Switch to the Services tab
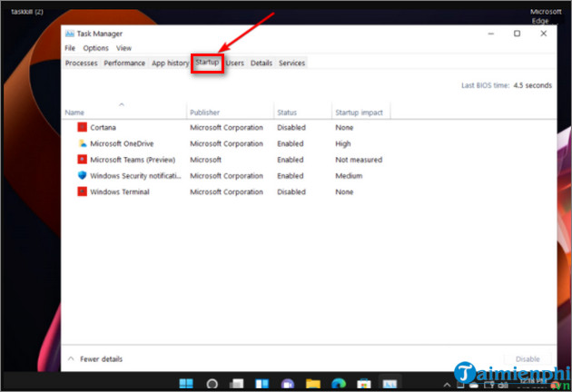Viewport: 572px width, 392px height. [x=291, y=64]
